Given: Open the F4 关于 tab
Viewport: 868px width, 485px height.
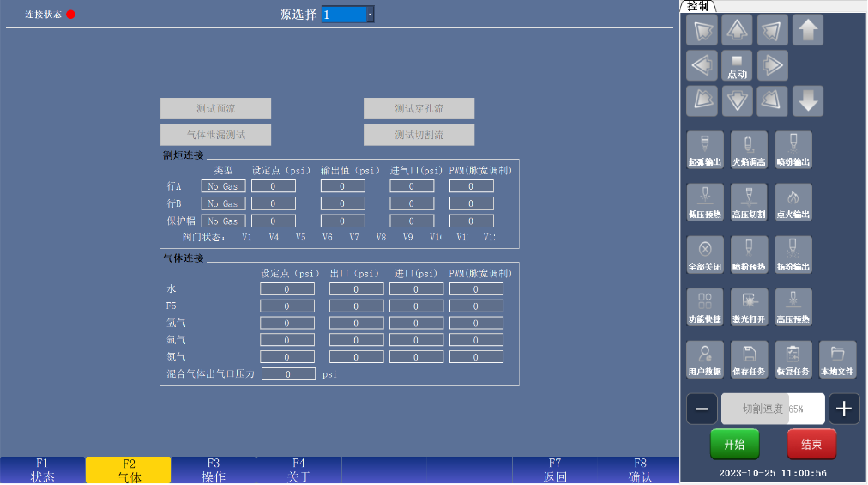Looking at the screenshot, I should [299, 470].
